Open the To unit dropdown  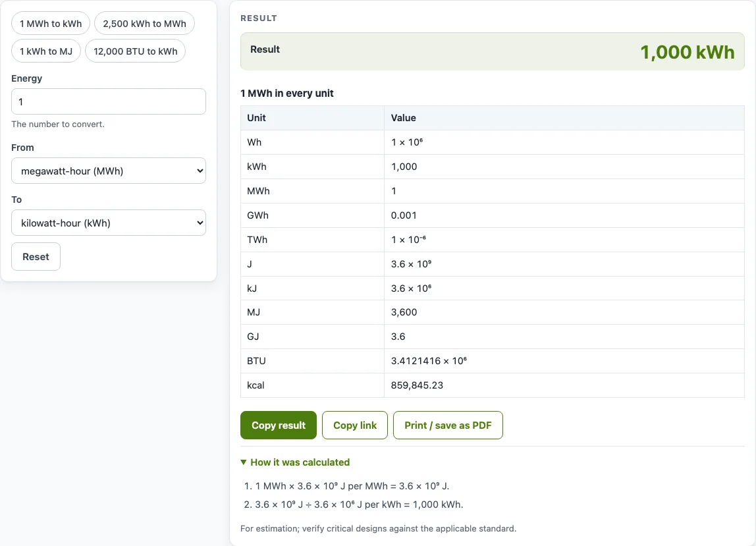click(x=109, y=223)
